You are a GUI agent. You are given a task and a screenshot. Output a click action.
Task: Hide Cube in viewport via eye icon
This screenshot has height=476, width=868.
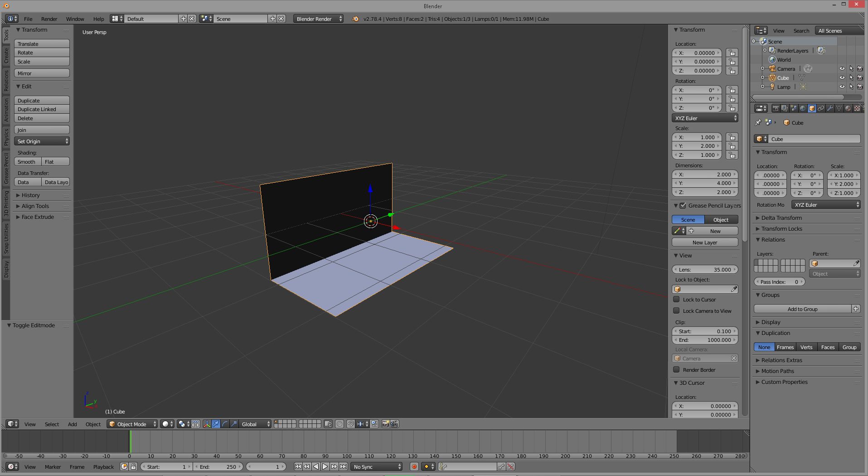coord(842,78)
